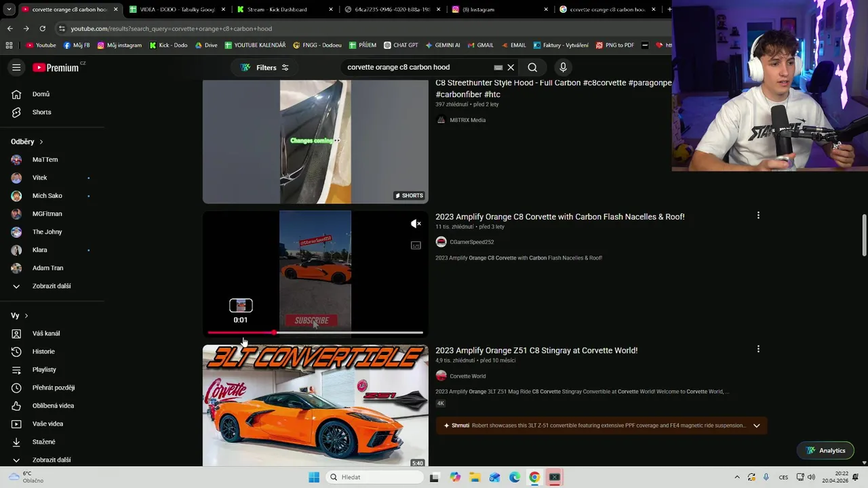Open C8 Streethunter Style Hood video title
Image resolution: width=868 pixels, height=488 pixels.
point(553,89)
